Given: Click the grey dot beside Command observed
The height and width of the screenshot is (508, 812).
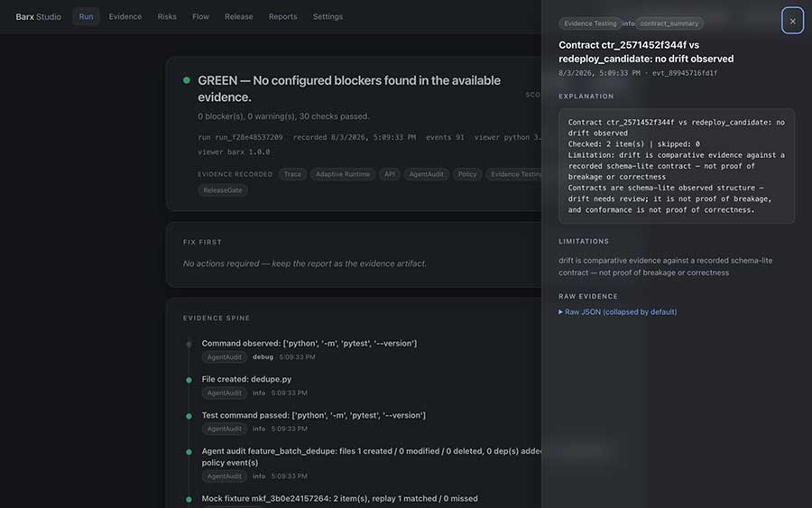Looking at the screenshot, I should click(x=189, y=344).
